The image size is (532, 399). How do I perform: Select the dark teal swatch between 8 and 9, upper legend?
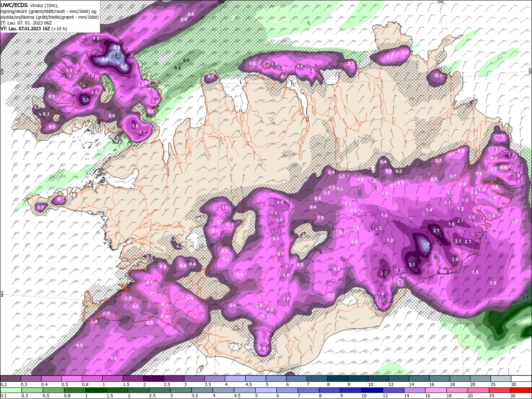pyautogui.click(x=337, y=379)
